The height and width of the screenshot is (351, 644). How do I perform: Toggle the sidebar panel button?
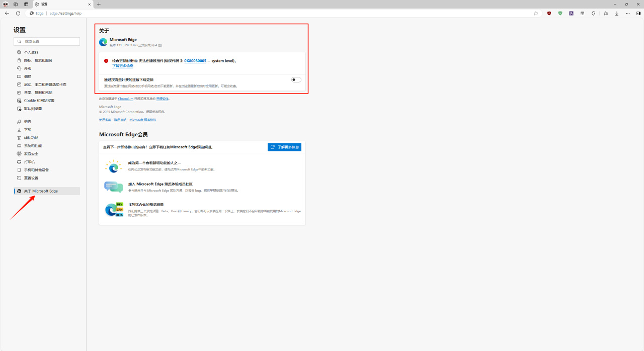click(x=638, y=13)
